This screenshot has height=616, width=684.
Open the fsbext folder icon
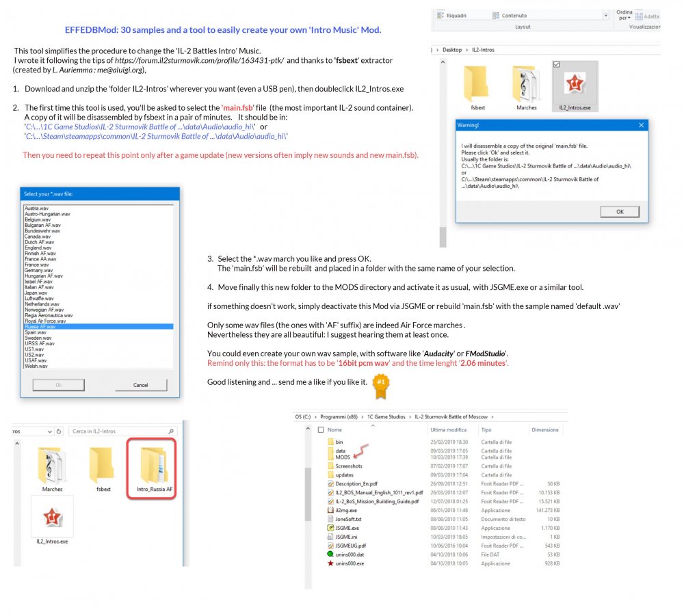tap(476, 82)
